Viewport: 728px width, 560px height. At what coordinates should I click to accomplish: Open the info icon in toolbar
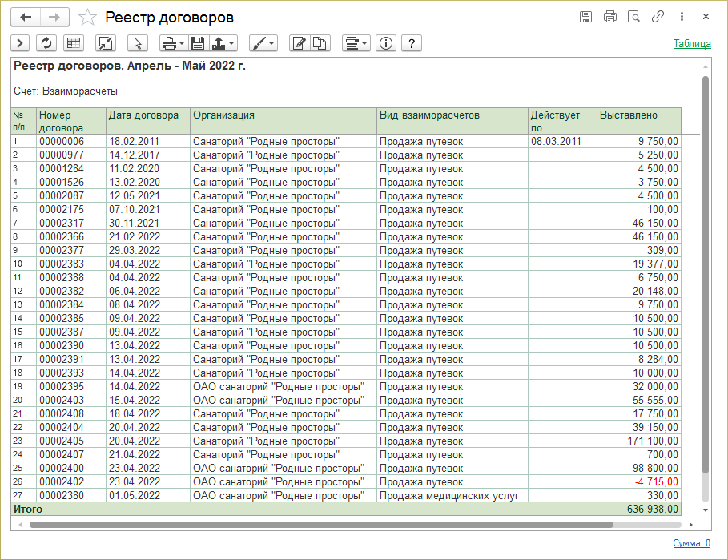click(386, 43)
